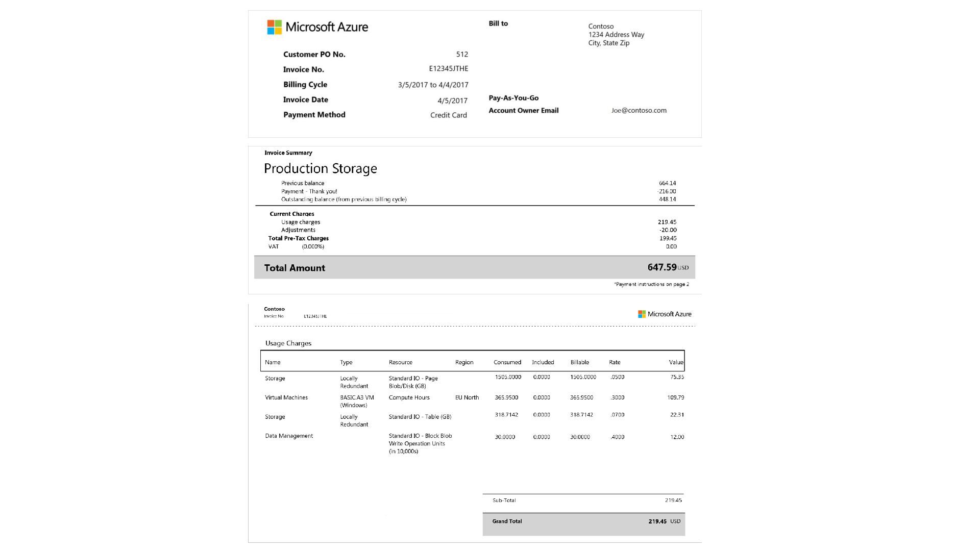The image size is (980, 551).
Task: Click the EU North region cell
Action: 467,397
